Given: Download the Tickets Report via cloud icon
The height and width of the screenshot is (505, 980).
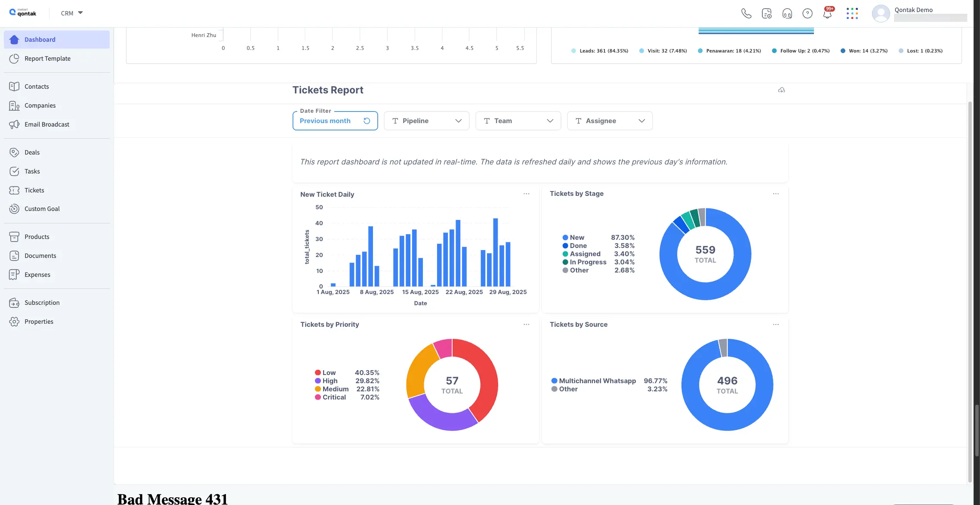Looking at the screenshot, I should (781, 90).
